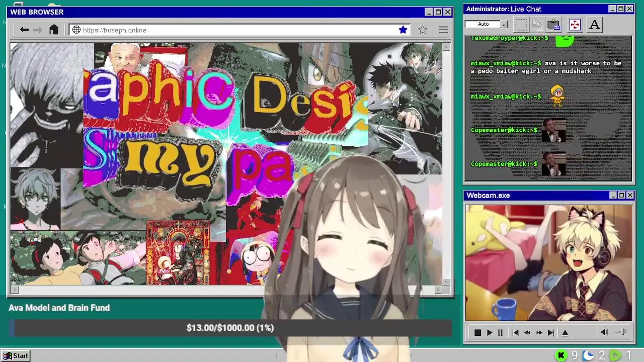The height and width of the screenshot is (362, 644).
Task: Click the browser horizontal scroll left arrow
Action: click(x=14, y=290)
